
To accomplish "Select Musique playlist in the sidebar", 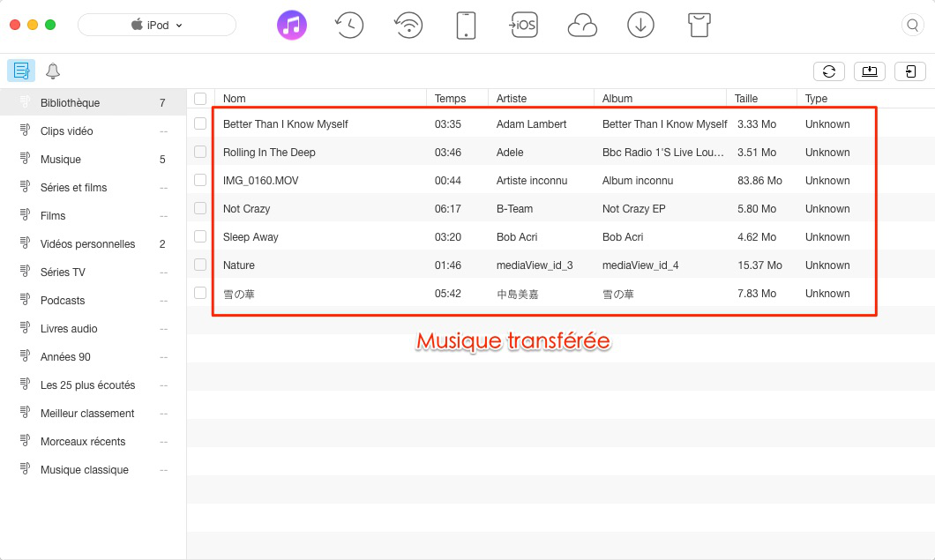I will 93,160.
